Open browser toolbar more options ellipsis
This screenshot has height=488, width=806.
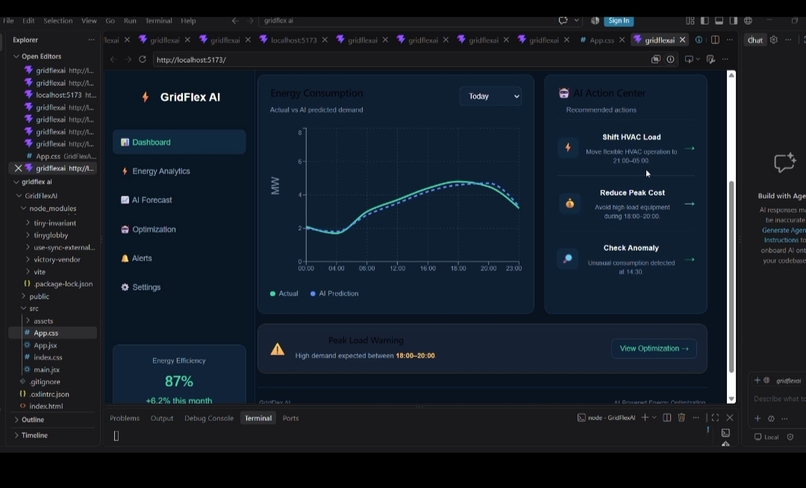[x=725, y=60]
